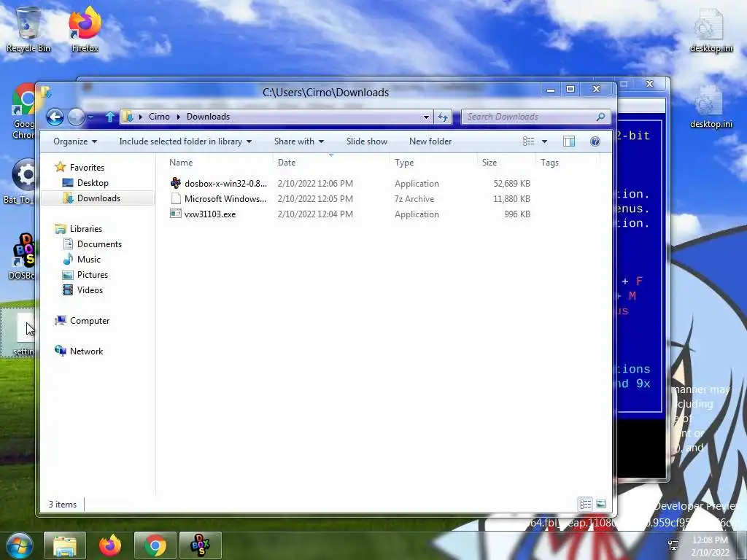Screen dimensions: 747x560
Task: Go back with the Explorer Back arrow
Action: click(x=55, y=117)
